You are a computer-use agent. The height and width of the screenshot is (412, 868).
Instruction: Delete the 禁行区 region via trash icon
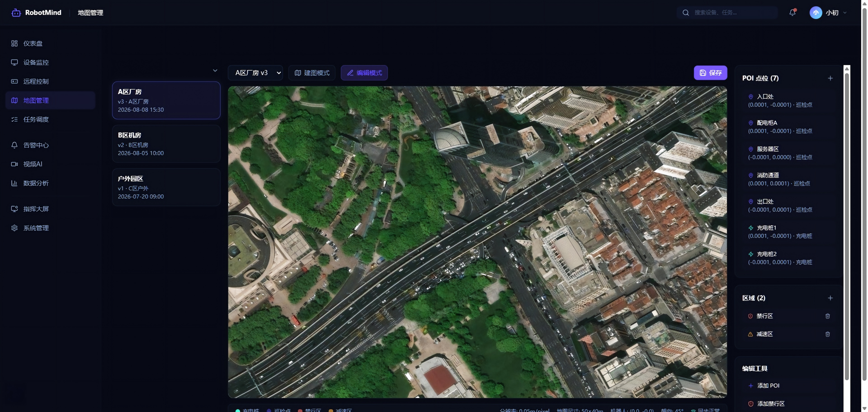tap(828, 316)
